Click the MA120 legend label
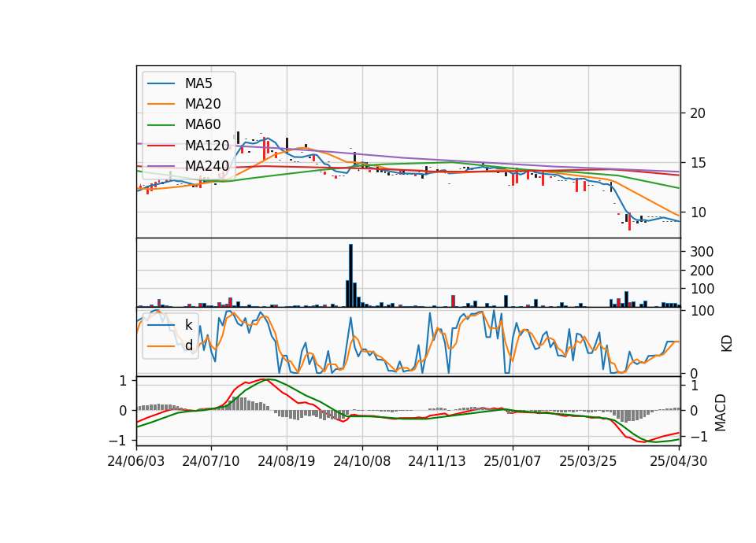 pos(207,146)
